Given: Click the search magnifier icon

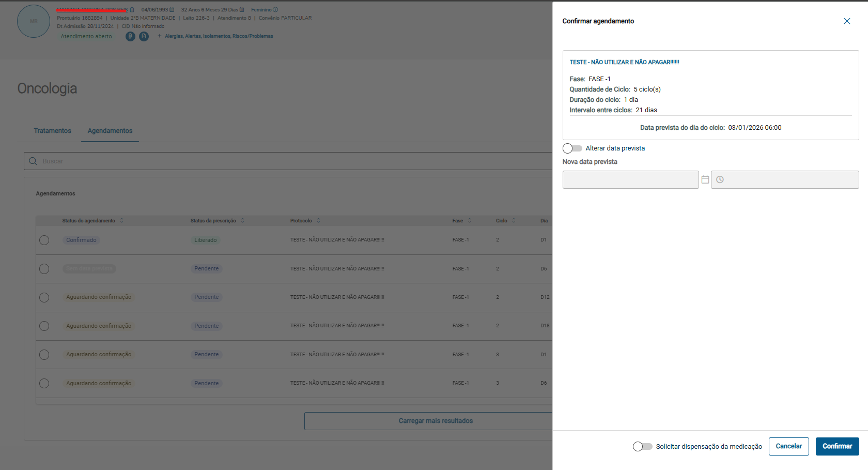Looking at the screenshot, I should click(33, 161).
